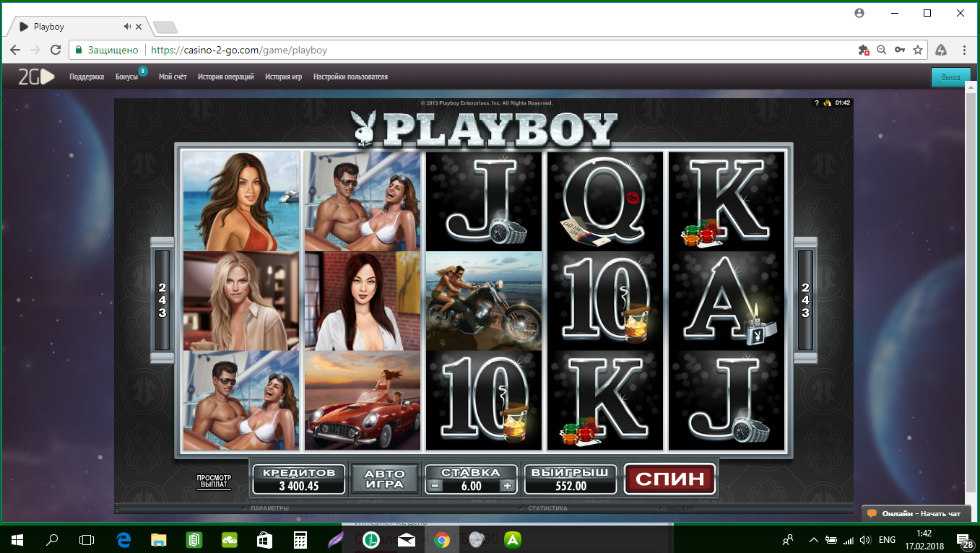Show hidden tray icons chevron
Image resolution: width=980 pixels, height=553 pixels.
[814, 539]
